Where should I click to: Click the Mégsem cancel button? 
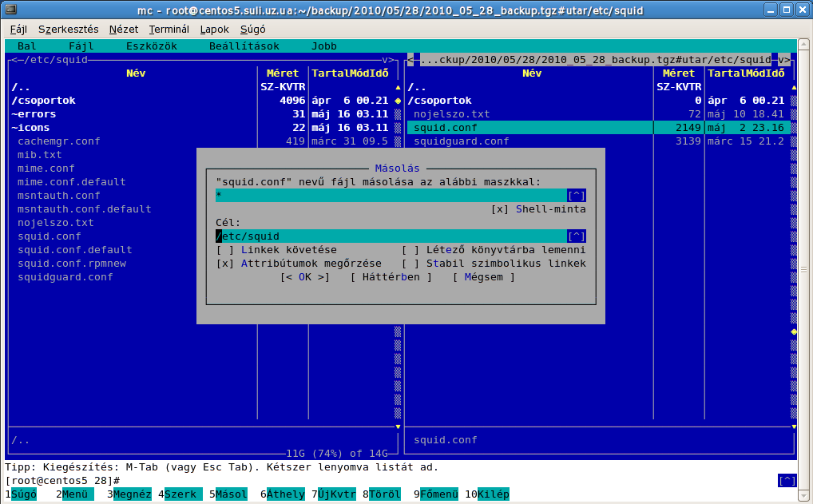click(x=483, y=277)
